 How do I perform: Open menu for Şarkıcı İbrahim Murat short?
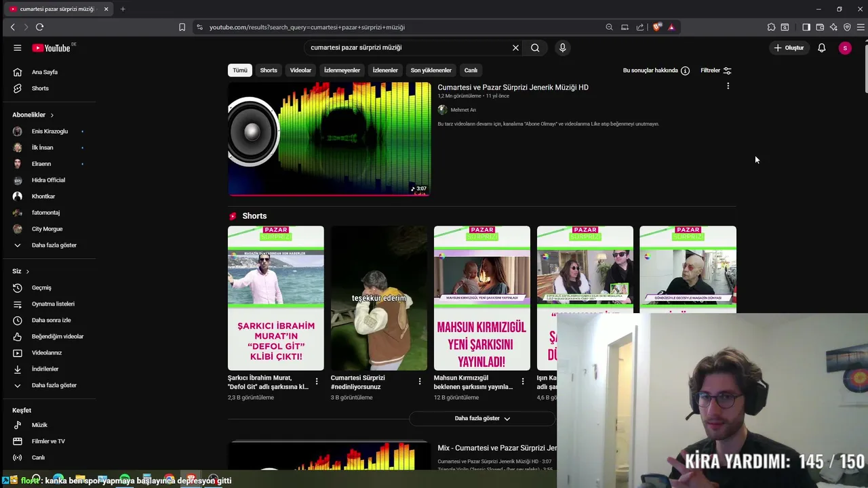pyautogui.click(x=316, y=382)
